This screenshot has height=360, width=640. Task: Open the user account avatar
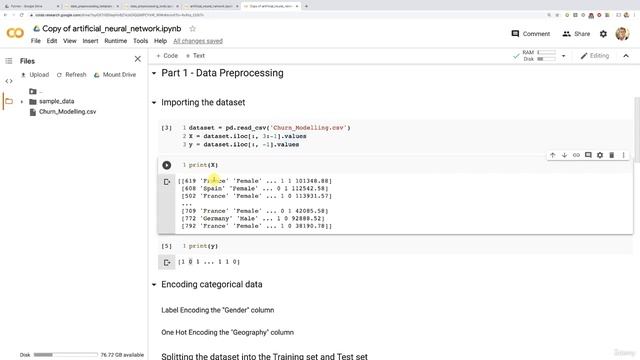tap(622, 34)
